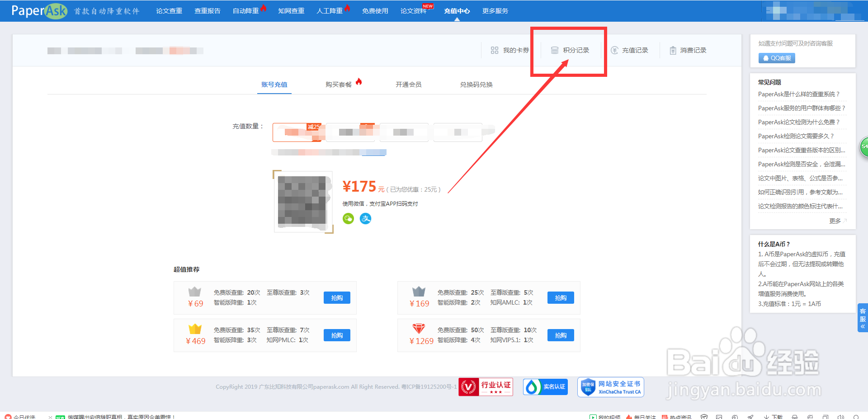Image resolution: width=868 pixels, height=419 pixels.
Task: Click 抢购 for the ¥169 package
Action: [561, 298]
